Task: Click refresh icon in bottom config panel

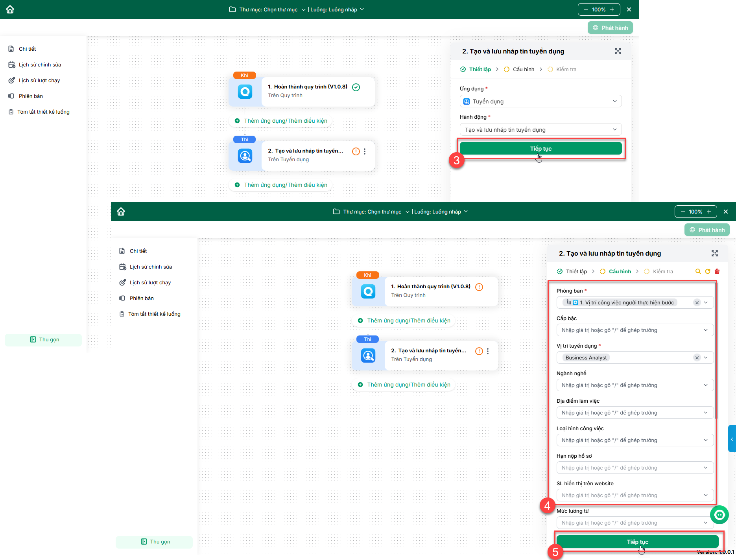Action: (708, 271)
